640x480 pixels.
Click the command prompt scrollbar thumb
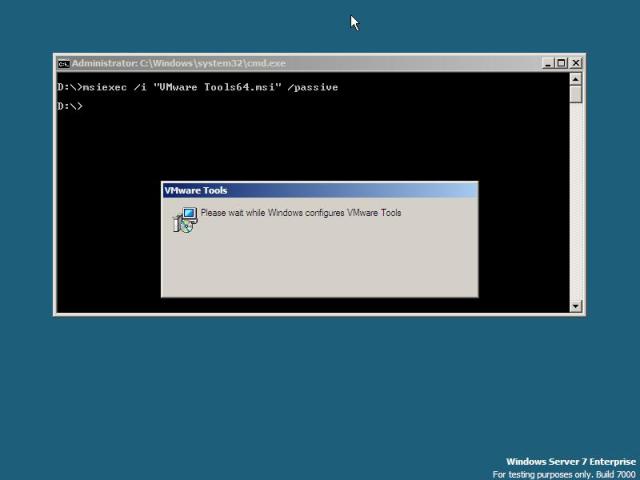point(576,94)
